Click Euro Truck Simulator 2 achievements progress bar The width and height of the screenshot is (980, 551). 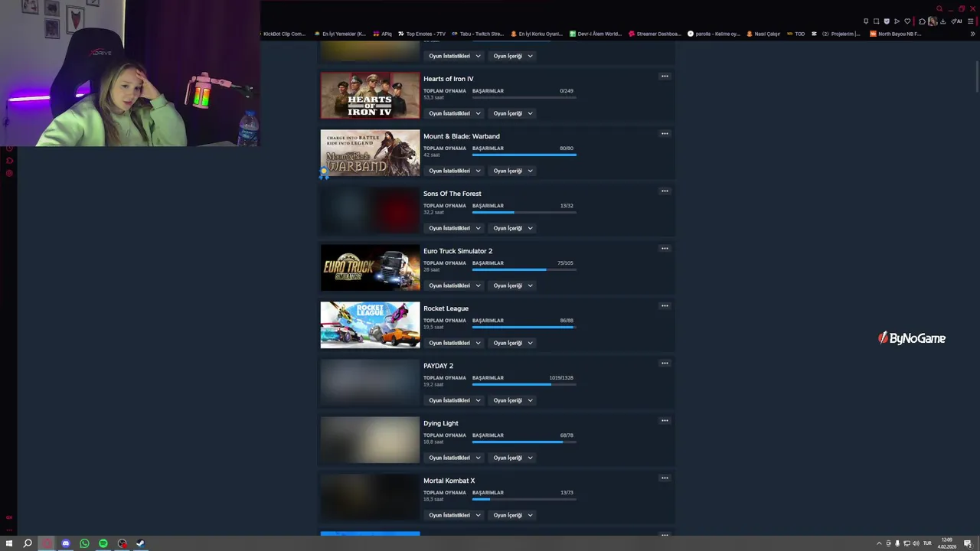click(x=524, y=269)
